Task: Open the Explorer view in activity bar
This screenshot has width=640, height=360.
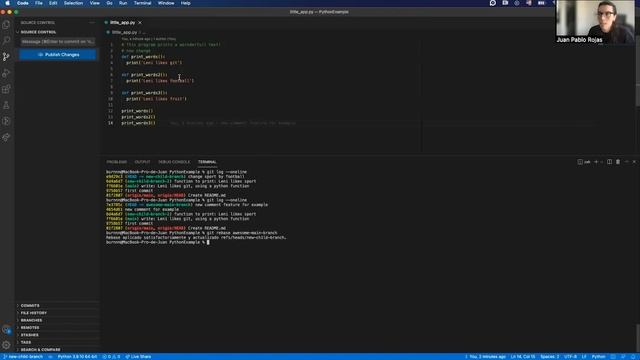Action: pyautogui.click(x=6, y=24)
